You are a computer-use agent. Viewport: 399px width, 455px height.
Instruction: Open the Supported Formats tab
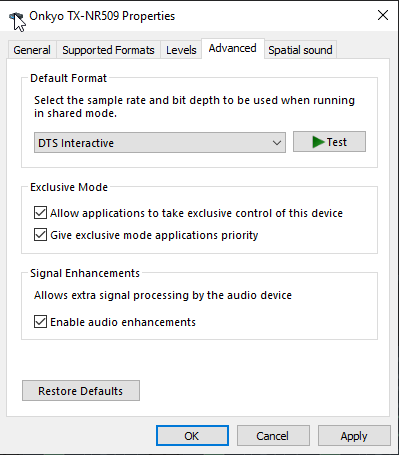(108, 50)
